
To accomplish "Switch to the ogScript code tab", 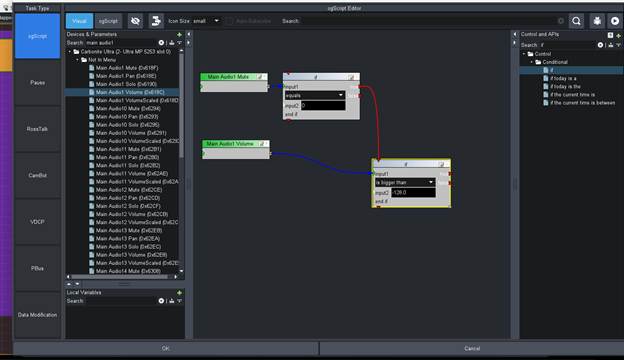I will pyautogui.click(x=108, y=21).
